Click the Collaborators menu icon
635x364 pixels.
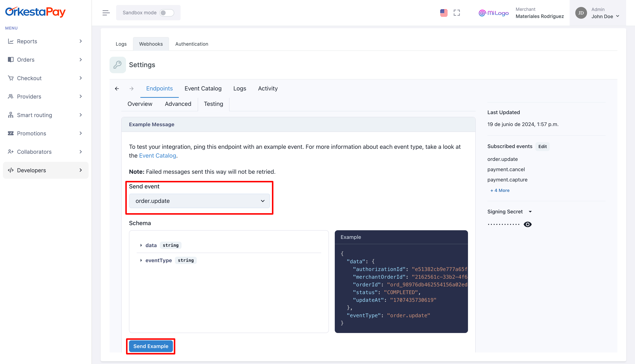click(x=11, y=152)
